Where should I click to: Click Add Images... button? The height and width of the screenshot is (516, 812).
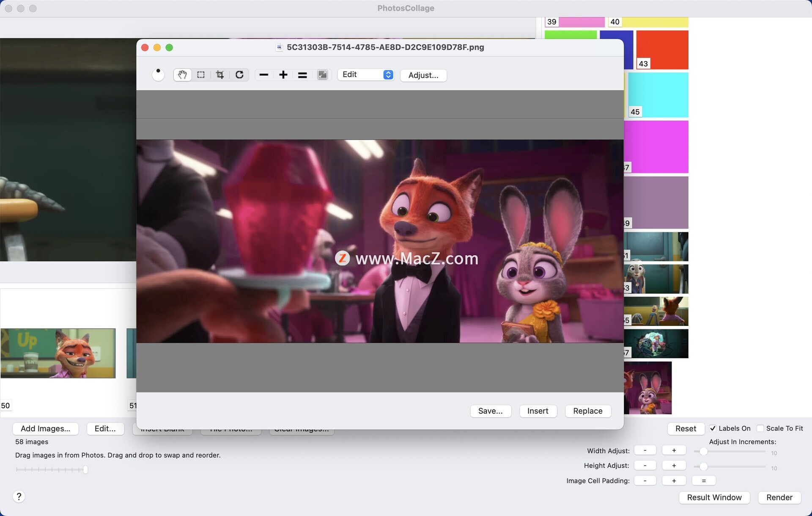coord(46,428)
